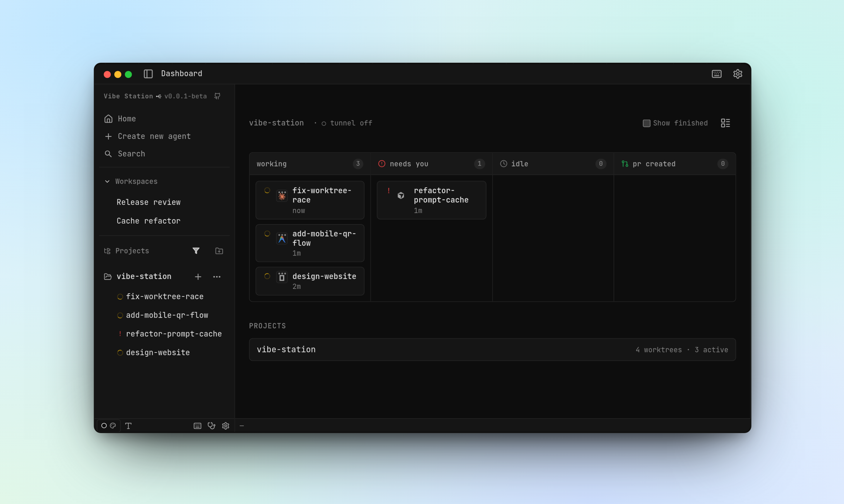Click the working column header

310,164
